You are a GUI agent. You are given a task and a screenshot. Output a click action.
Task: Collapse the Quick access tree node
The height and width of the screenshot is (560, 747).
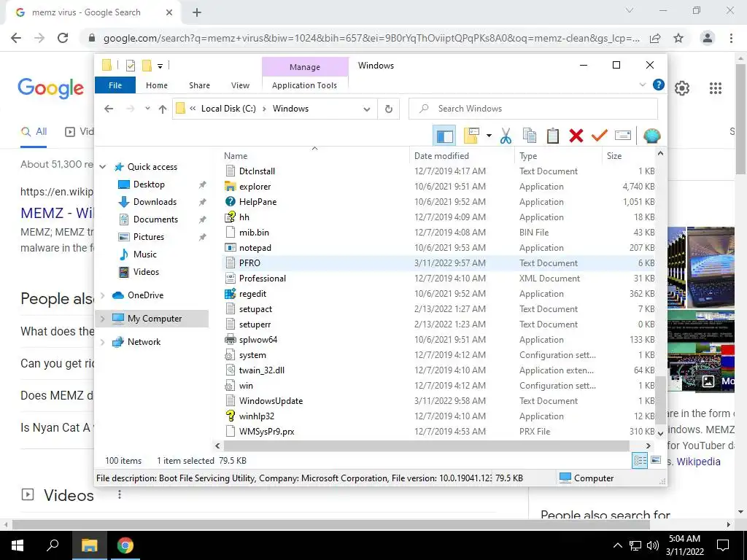[102, 167]
